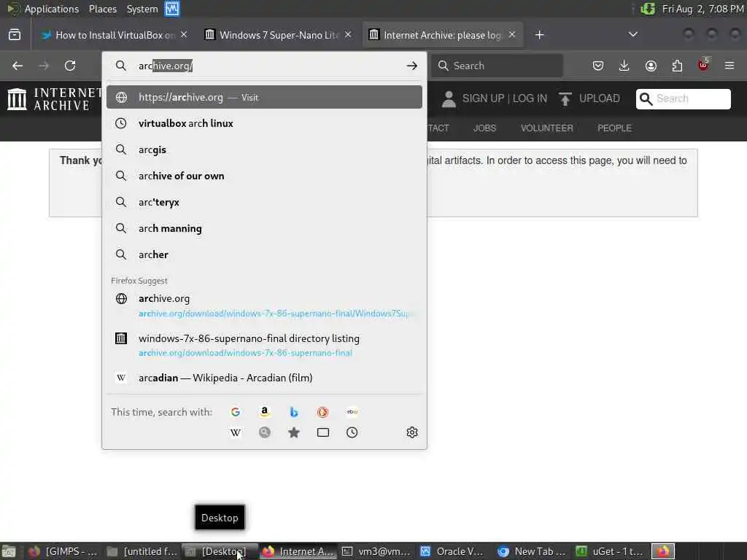Search this time with eBay
Image resolution: width=747 pixels, height=560 pixels.
click(x=352, y=412)
